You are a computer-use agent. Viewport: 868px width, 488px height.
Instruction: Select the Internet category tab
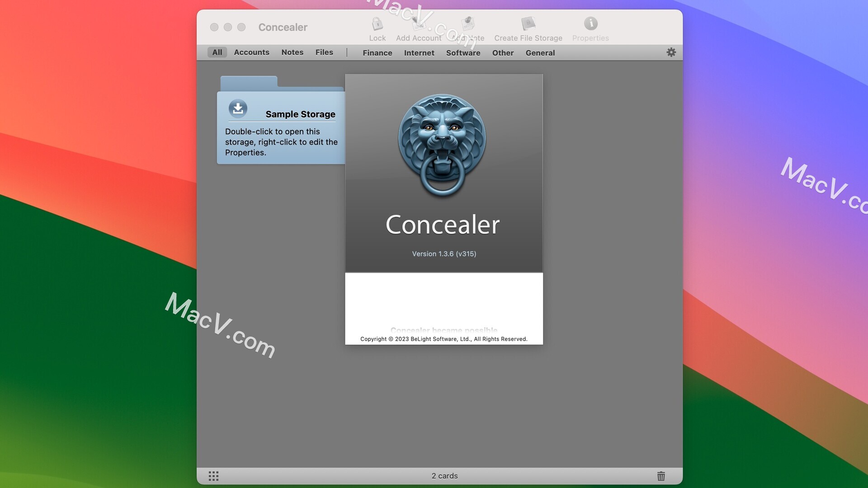[x=419, y=52]
